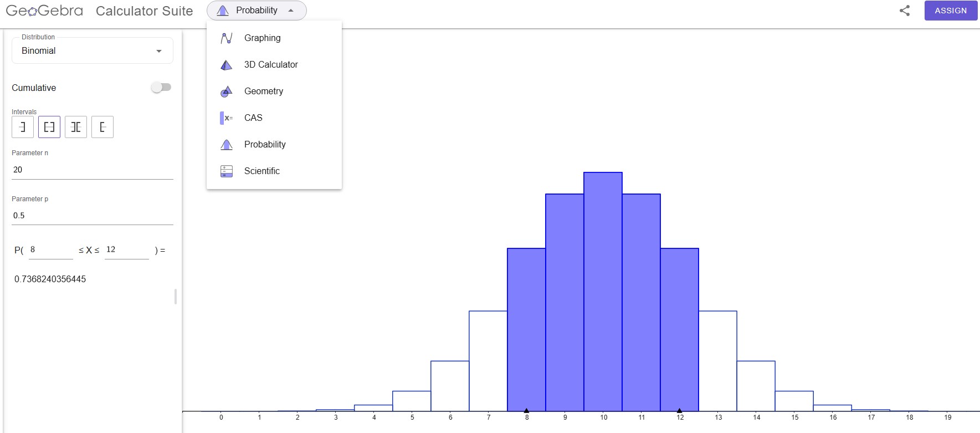Choose Probability menu entry
Screen dimensions: 980x433
[x=274, y=145]
